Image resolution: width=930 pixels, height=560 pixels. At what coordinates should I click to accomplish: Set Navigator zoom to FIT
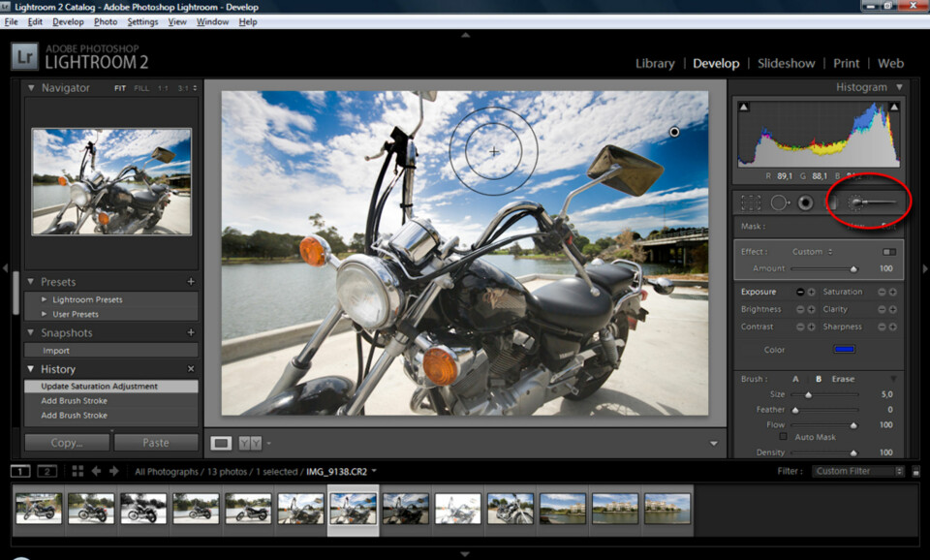pyautogui.click(x=120, y=88)
